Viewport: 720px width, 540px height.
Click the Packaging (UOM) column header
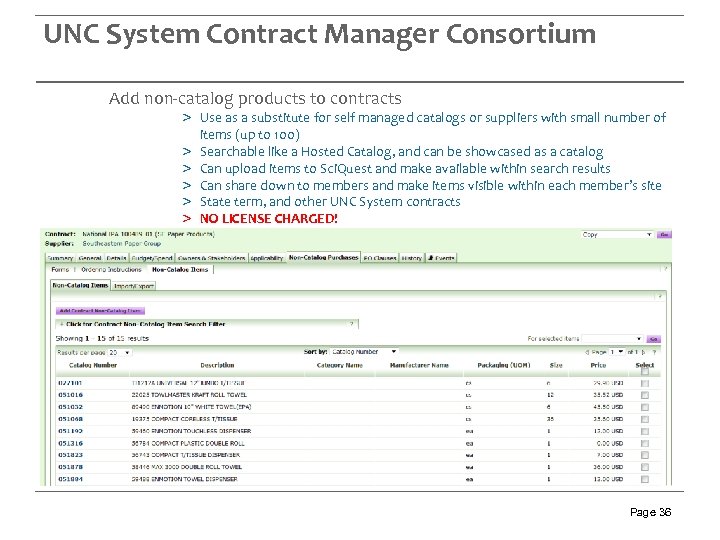pyautogui.click(x=504, y=366)
